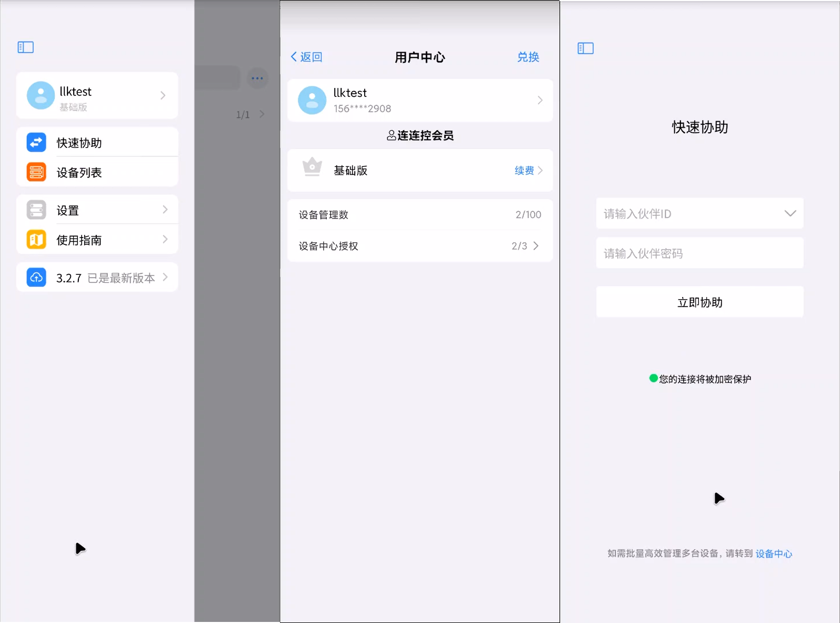840x623 pixels.
Task: Select 快速协助 in sidebar menu
Action: pyautogui.click(x=97, y=142)
